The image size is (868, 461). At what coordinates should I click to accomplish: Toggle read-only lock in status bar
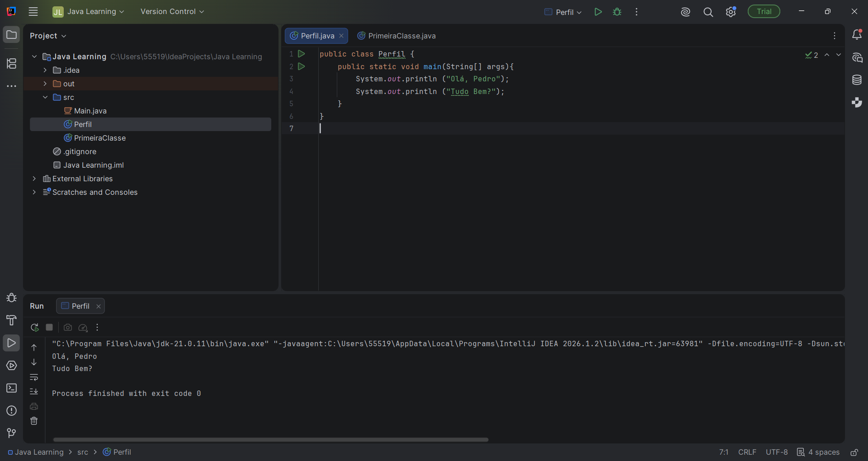[x=854, y=452]
